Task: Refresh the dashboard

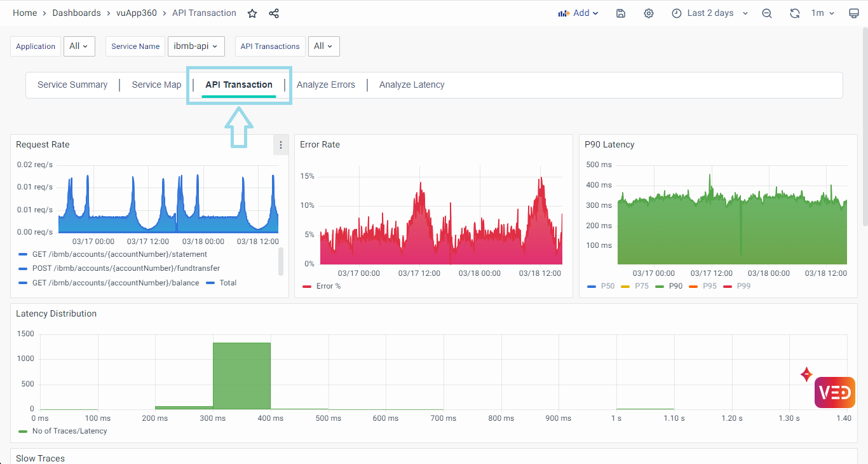Action: pyautogui.click(x=794, y=13)
